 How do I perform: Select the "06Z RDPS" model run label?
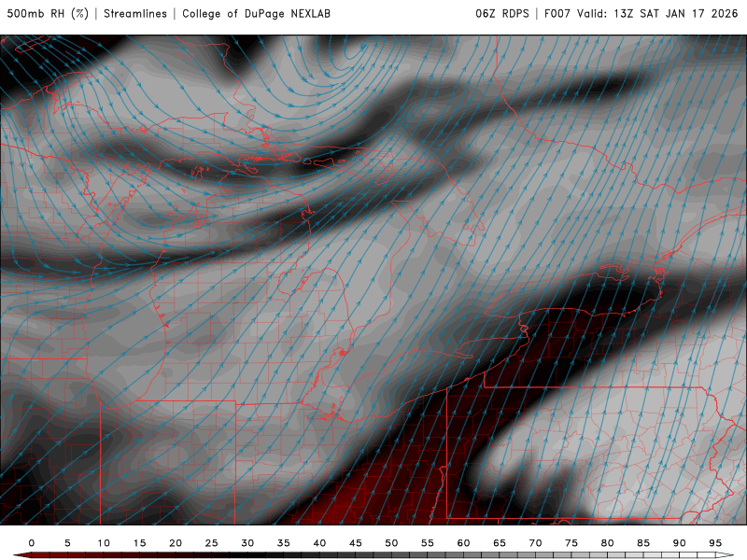[x=502, y=13]
